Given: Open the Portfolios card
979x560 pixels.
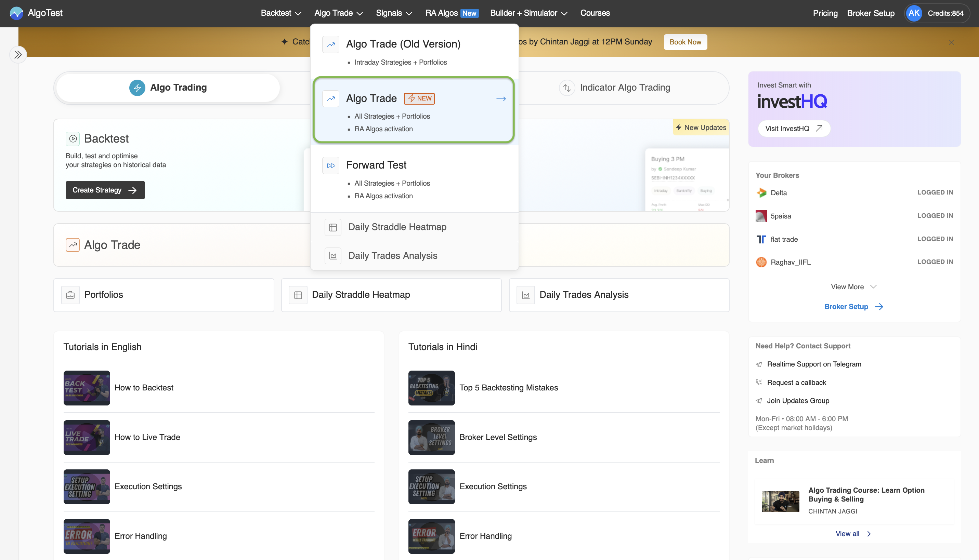Looking at the screenshot, I should 164,295.
